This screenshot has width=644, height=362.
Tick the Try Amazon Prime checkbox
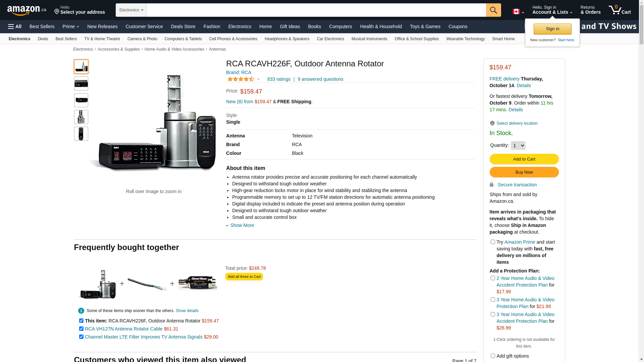coord(493,242)
